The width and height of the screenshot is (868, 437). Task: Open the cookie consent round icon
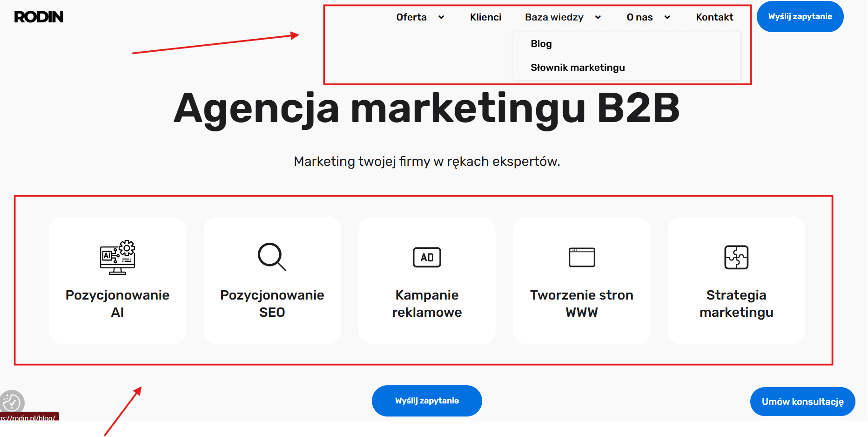click(x=12, y=403)
